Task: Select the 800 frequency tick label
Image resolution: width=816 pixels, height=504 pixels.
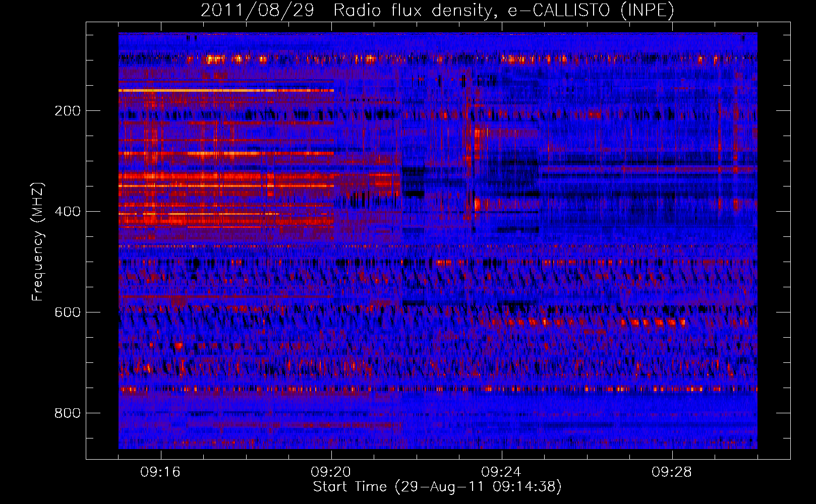Action: [x=68, y=413]
